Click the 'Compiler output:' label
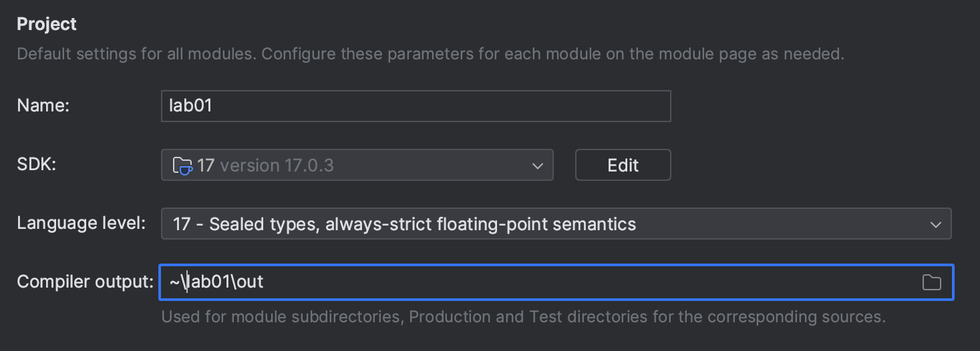 pos(85,282)
